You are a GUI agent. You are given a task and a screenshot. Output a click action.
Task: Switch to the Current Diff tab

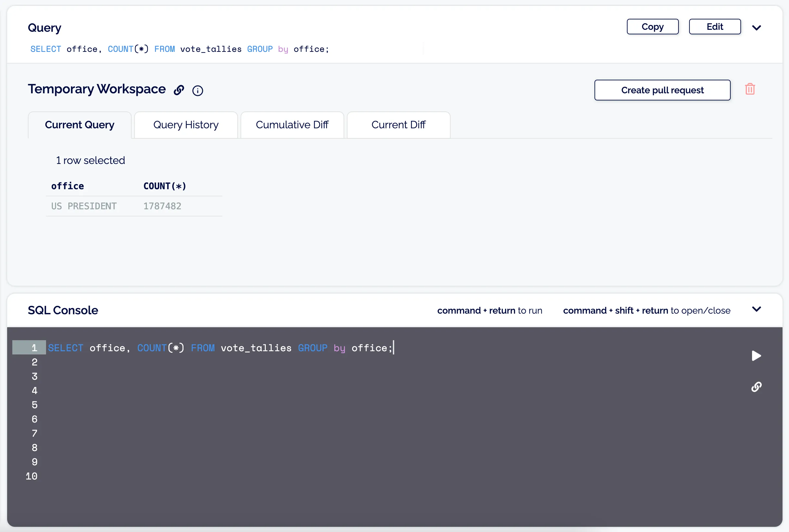[398, 124]
